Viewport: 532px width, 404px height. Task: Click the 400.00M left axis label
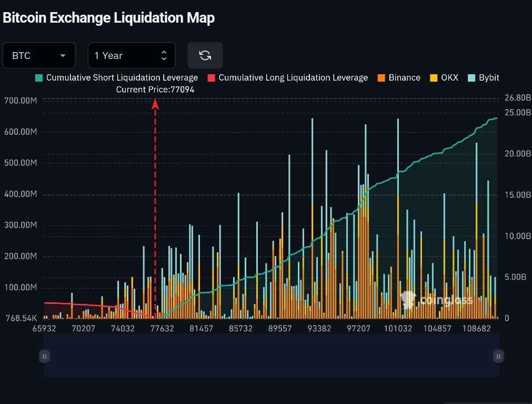tap(21, 194)
